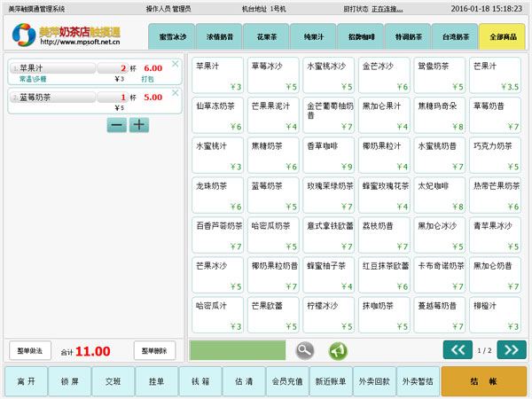Go to previous product page
The width and height of the screenshot is (532, 399).
(458, 350)
